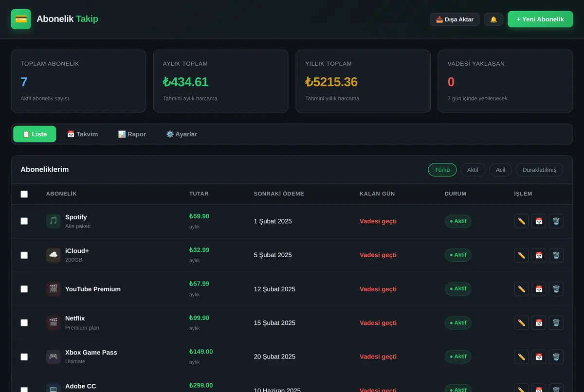The image size is (584, 392).
Task: Toggle the select-all checkbox in table header
Action: point(24,194)
